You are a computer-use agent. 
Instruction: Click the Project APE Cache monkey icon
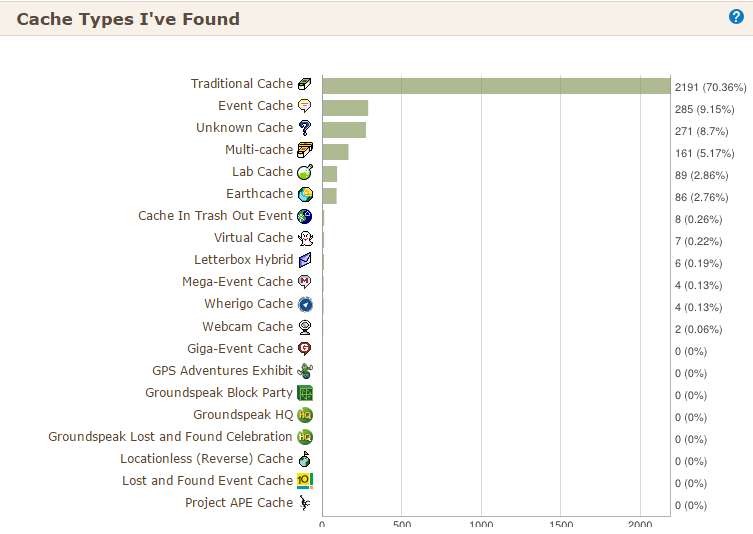[305, 503]
